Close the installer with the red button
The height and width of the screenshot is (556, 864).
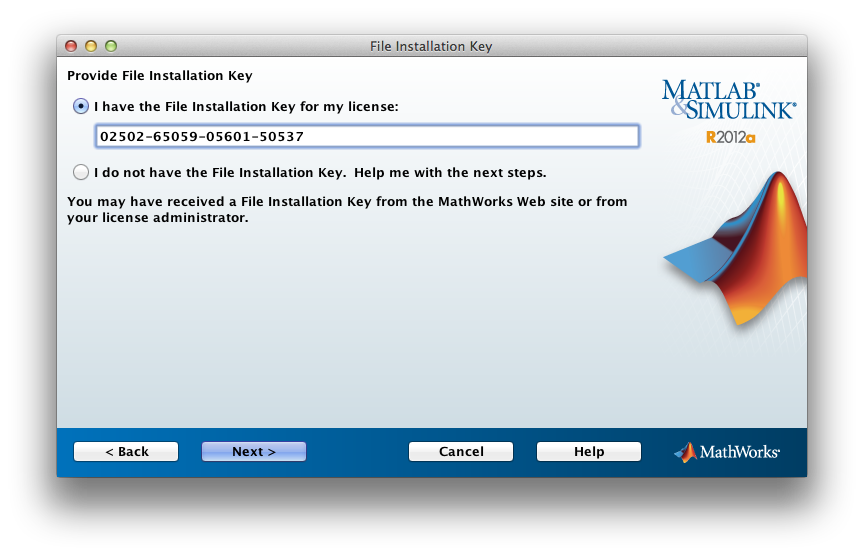(x=71, y=46)
